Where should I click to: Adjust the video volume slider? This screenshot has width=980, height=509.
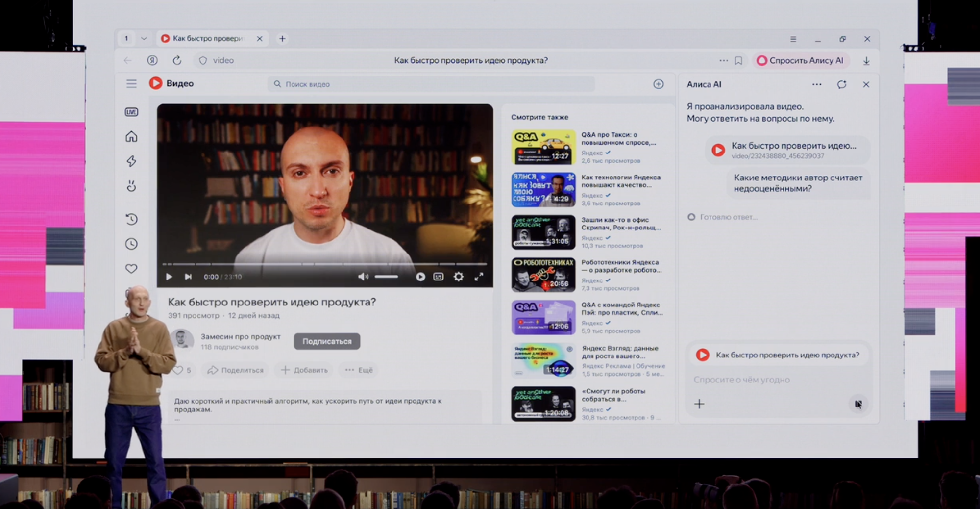387,277
